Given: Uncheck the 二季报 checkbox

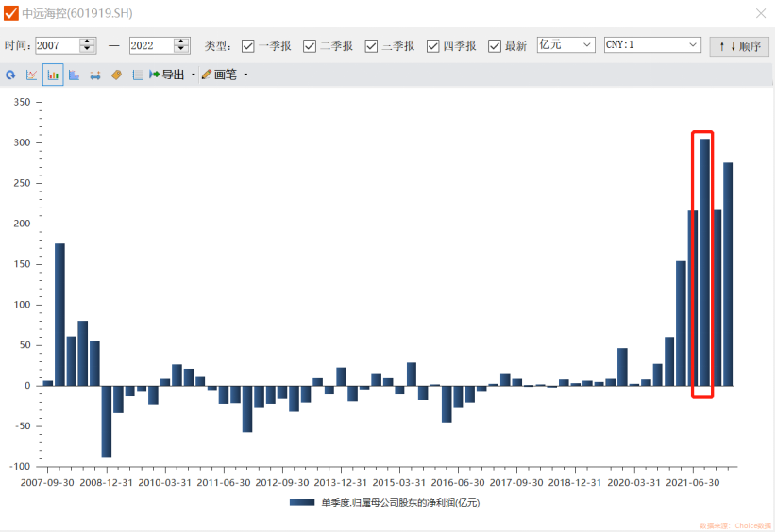Looking at the screenshot, I should [310, 46].
